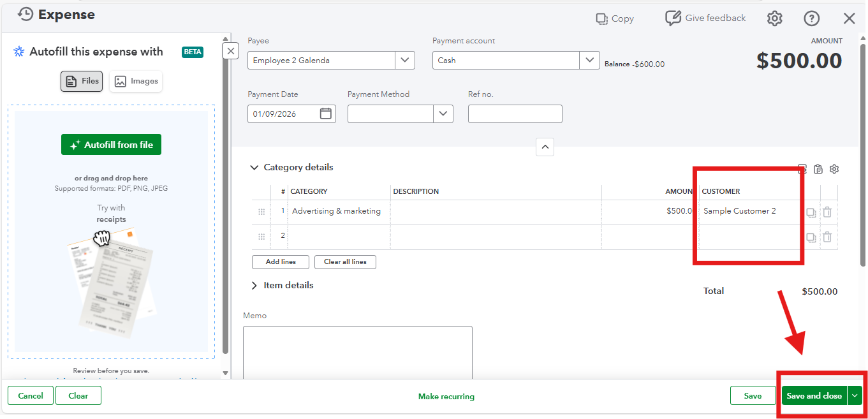Image resolution: width=868 pixels, height=419 pixels.
Task: Expand the Item details section
Action: [254, 286]
